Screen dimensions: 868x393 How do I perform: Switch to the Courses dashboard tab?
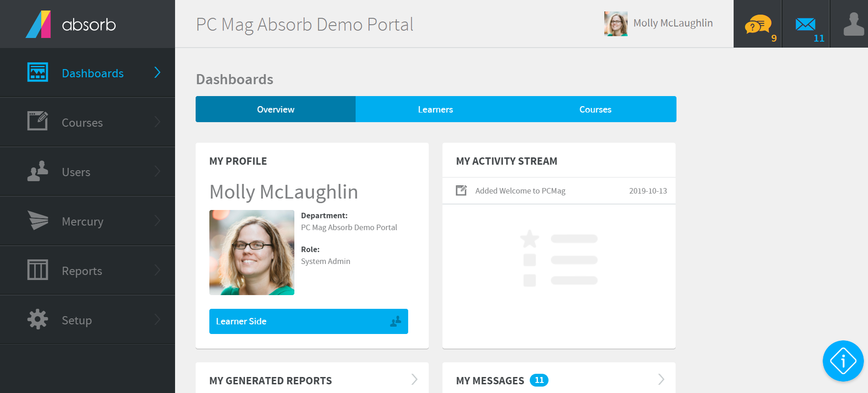596,109
